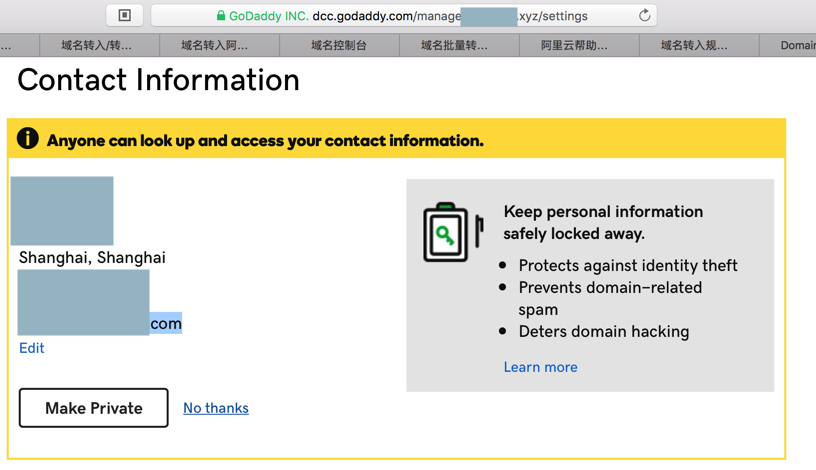Open the 域名转入/转… tab

97,45
